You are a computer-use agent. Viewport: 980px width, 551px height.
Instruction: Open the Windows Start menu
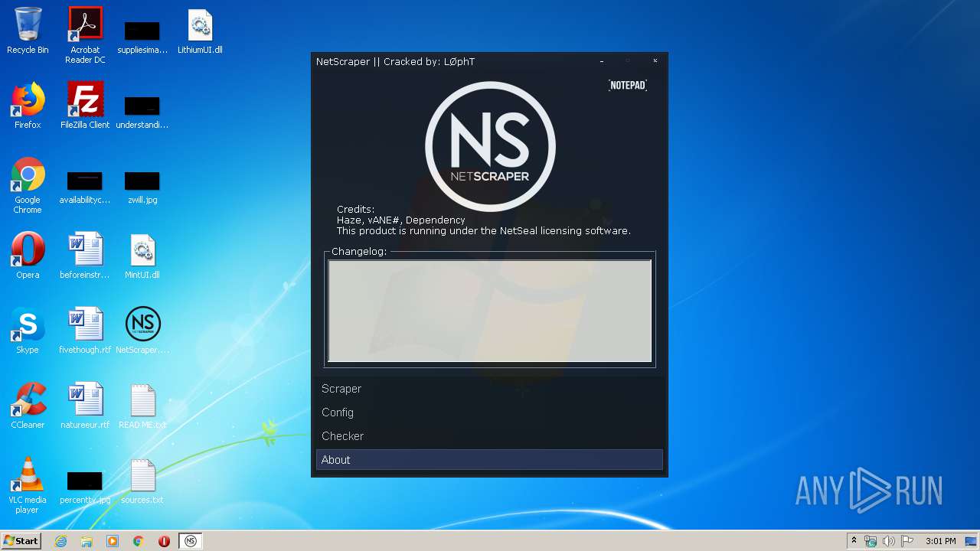point(21,541)
